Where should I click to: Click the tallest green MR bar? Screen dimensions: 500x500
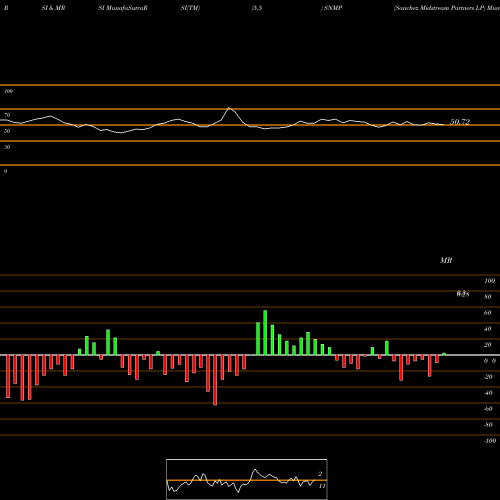[x=265, y=333]
